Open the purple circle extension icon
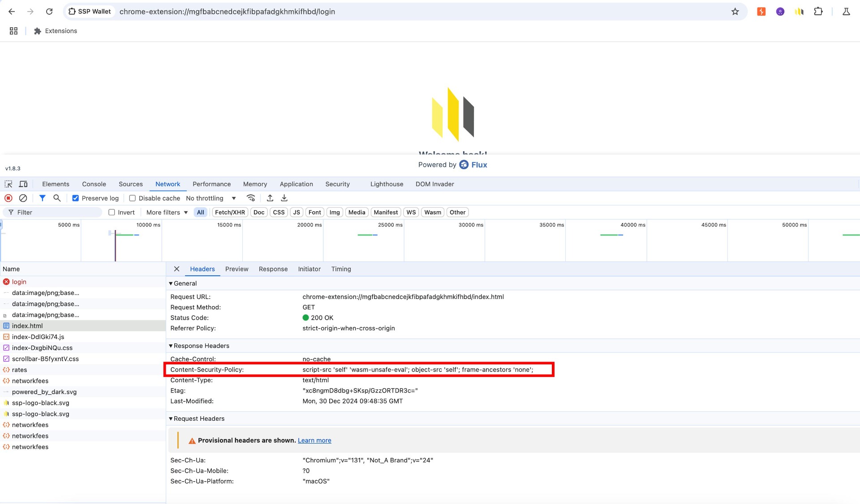Screen dimensions: 860x504 (x=780, y=12)
